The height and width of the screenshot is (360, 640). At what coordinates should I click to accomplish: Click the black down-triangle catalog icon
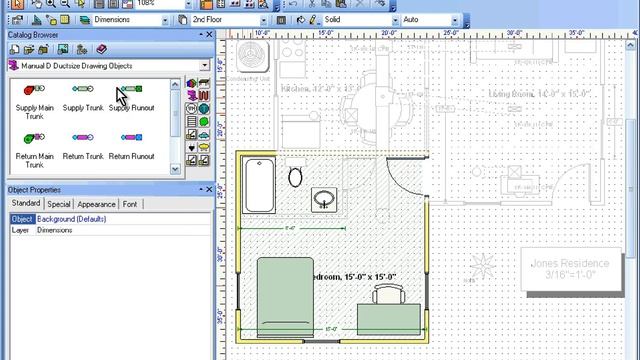click(x=191, y=147)
